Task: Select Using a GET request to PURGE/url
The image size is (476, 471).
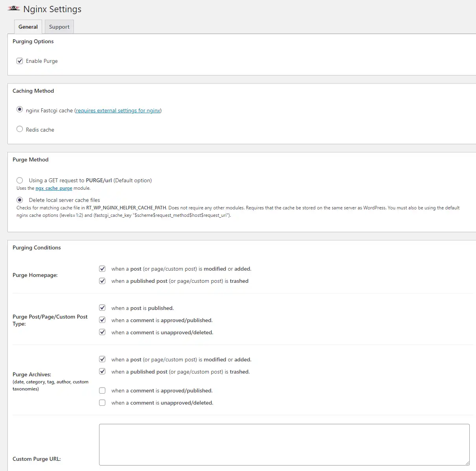Action: coord(20,180)
